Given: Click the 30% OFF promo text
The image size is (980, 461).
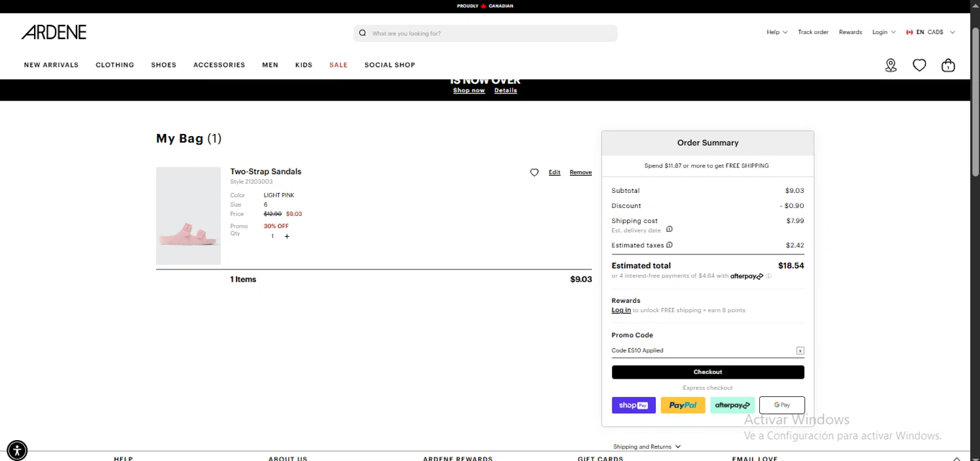Looking at the screenshot, I should point(276,226).
